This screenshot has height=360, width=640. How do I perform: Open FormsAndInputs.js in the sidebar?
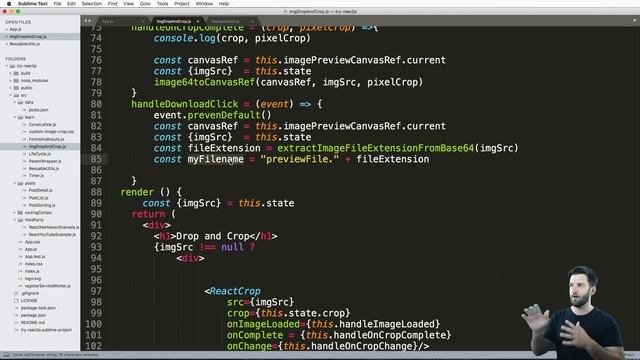click(x=46, y=139)
